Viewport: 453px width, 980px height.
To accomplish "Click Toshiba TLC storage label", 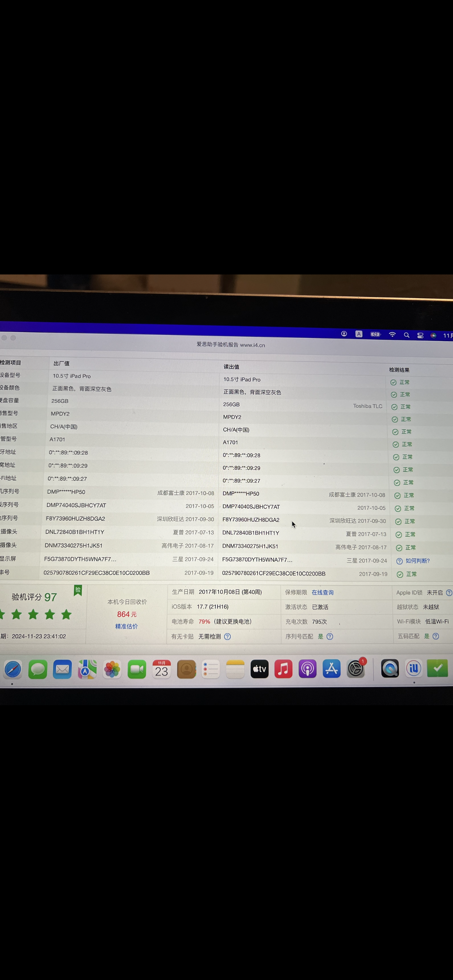I will pyautogui.click(x=367, y=406).
